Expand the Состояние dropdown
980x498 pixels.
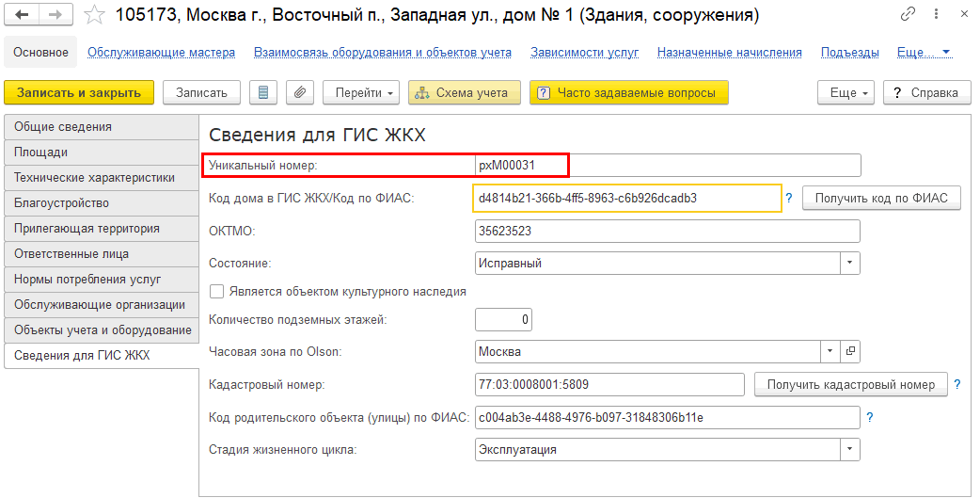(x=850, y=264)
